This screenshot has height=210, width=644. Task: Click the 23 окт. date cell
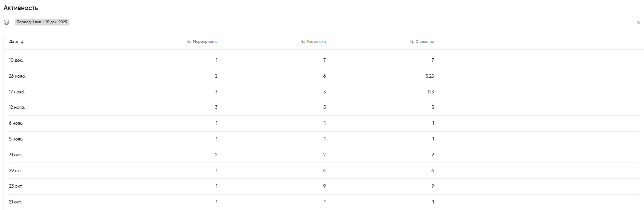[x=15, y=186]
